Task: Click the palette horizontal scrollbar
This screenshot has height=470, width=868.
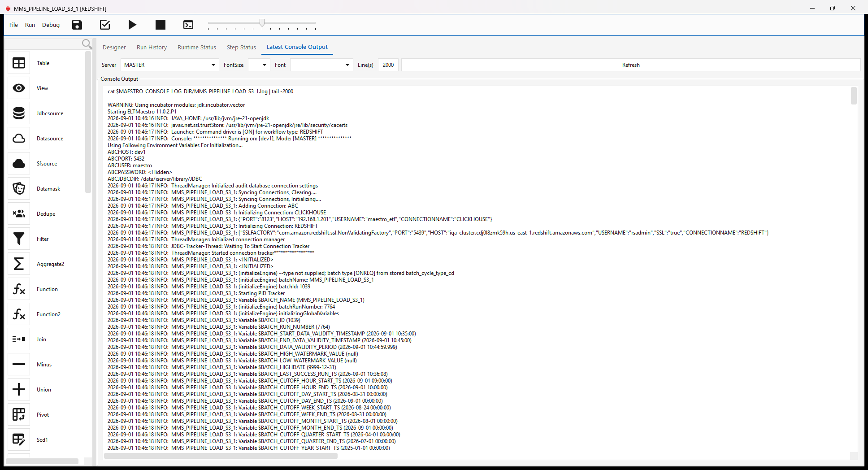Action: click(42, 461)
